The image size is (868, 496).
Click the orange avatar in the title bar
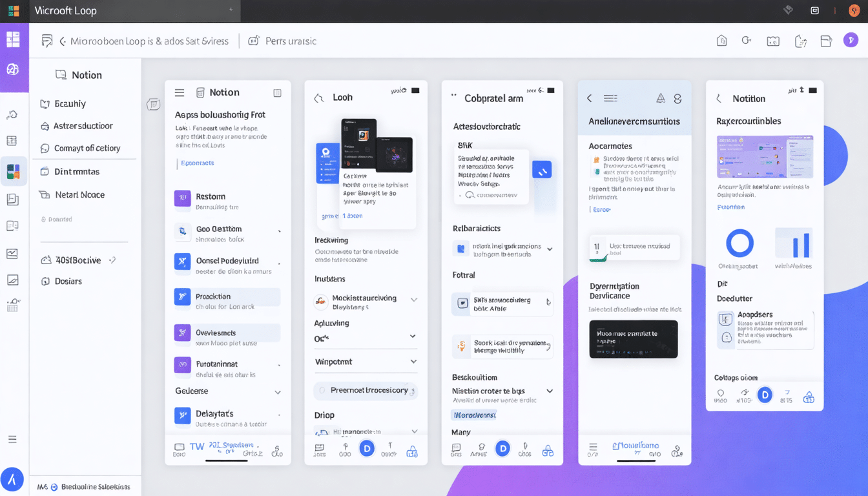[x=854, y=10]
